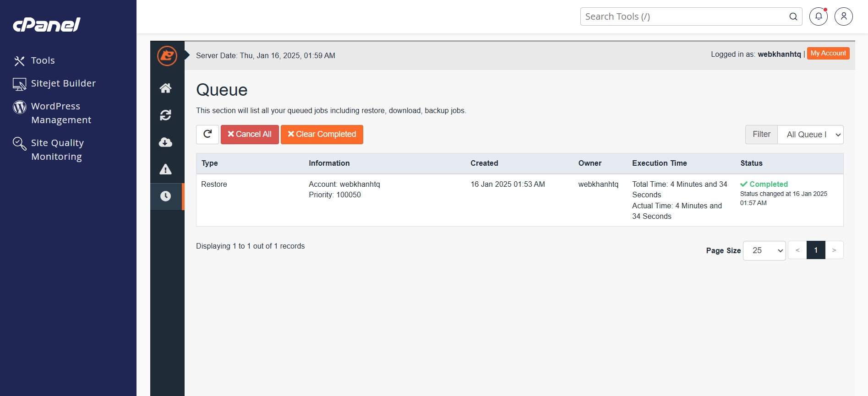Open the notifications bell
This screenshot has width=868, height=396.
click(x=818, y=16)
